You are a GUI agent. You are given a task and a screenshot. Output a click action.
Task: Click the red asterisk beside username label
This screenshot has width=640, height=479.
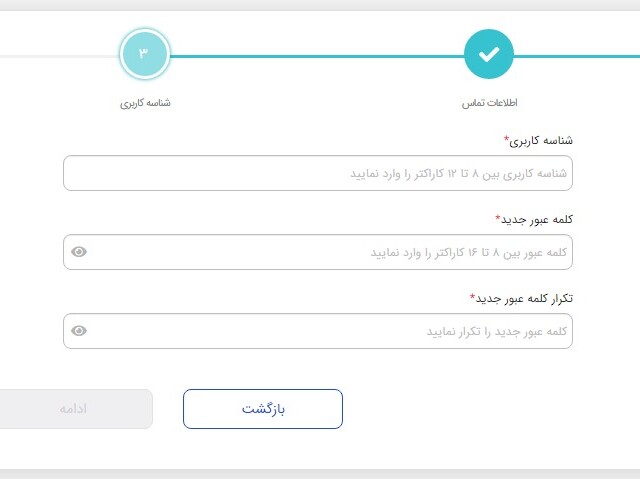(x=506, y=138)
